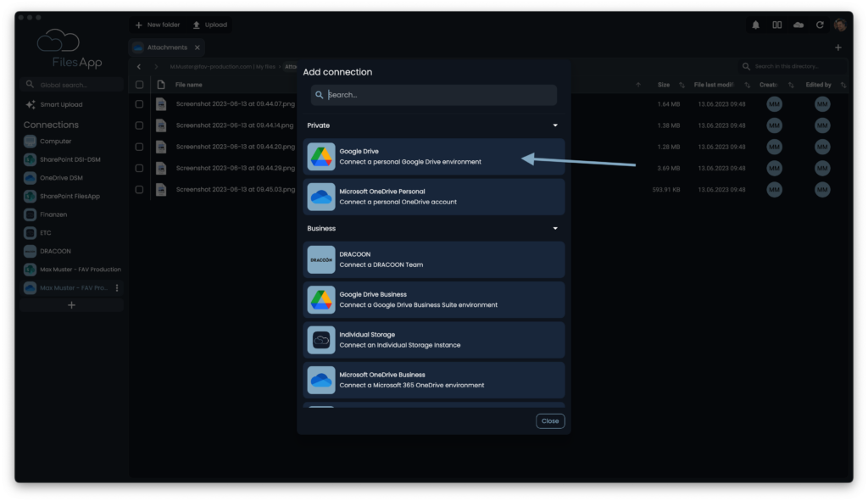868x501 pixels.
Task: Sort by the Size column arrows
Action: coord(682,85)
